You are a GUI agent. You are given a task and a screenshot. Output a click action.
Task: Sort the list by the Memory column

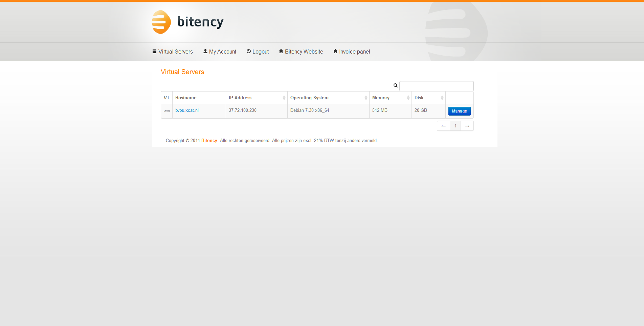(408, 98)
